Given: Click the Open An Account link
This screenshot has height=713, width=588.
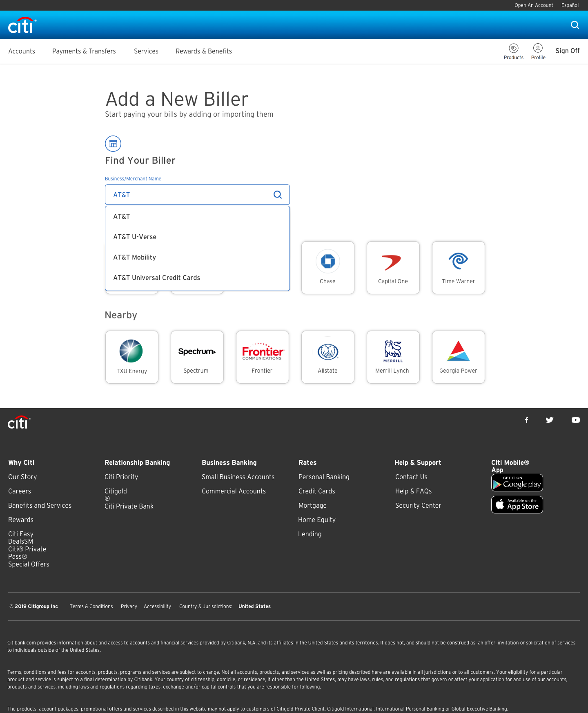Looking at the screenshot, I should (x=534, y=5).
